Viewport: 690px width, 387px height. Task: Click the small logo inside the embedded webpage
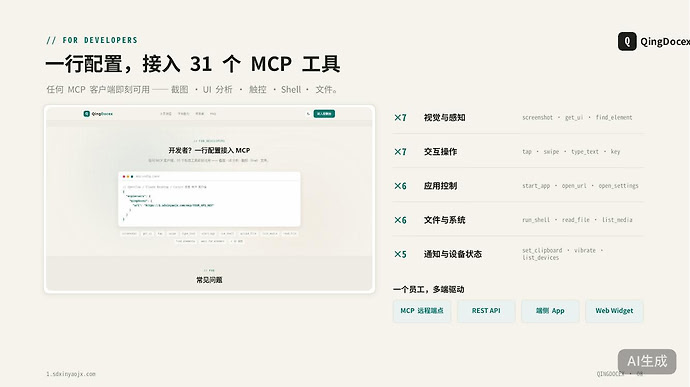tap(87, 114)
